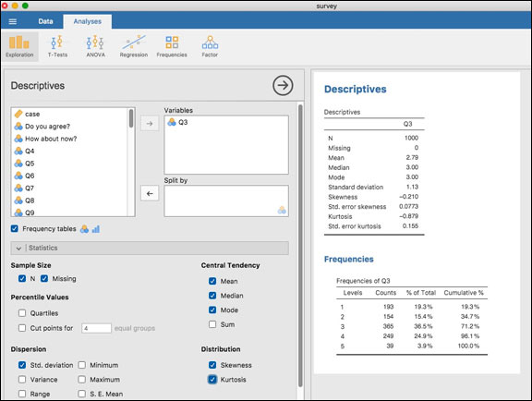Click the arrow button beside Split by
This screenshot has width=532, height=401.
tap(150, 193)
